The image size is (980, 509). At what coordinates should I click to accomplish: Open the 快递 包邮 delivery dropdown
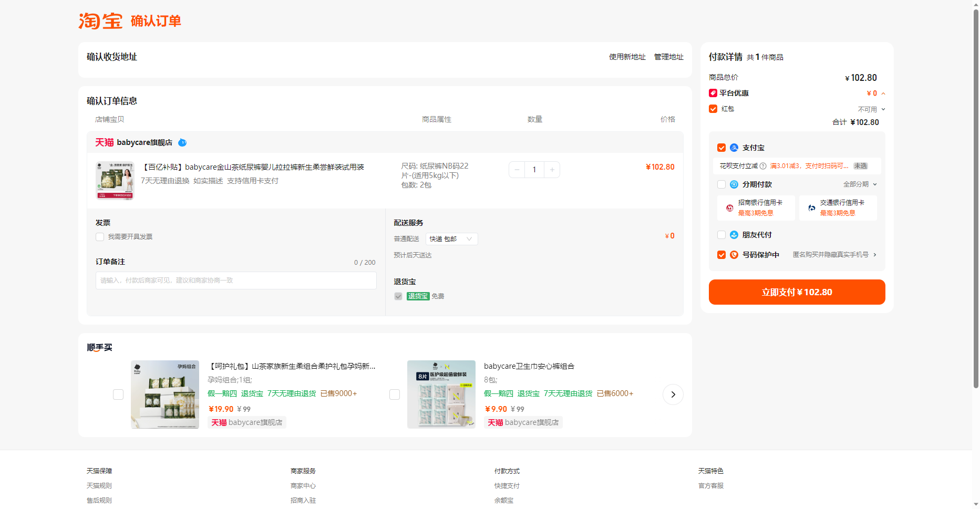[451, 239]
